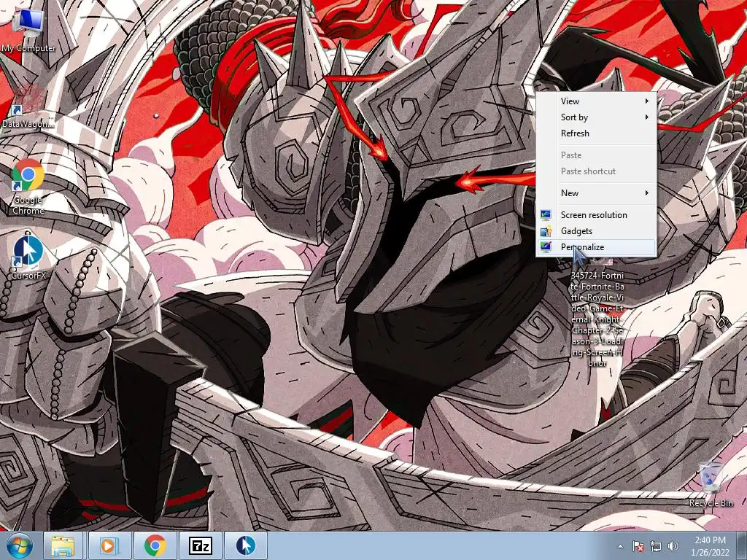This screenshot has height=560, width=747.
Task: Launch Google Chrome from the taskbar
Action: coord(155,545)
